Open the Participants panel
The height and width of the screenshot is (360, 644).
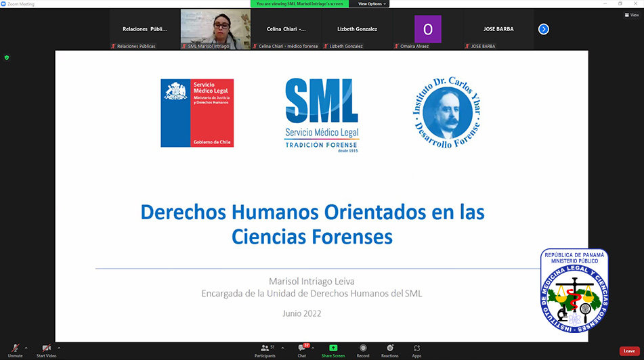[x=265, y=351]
